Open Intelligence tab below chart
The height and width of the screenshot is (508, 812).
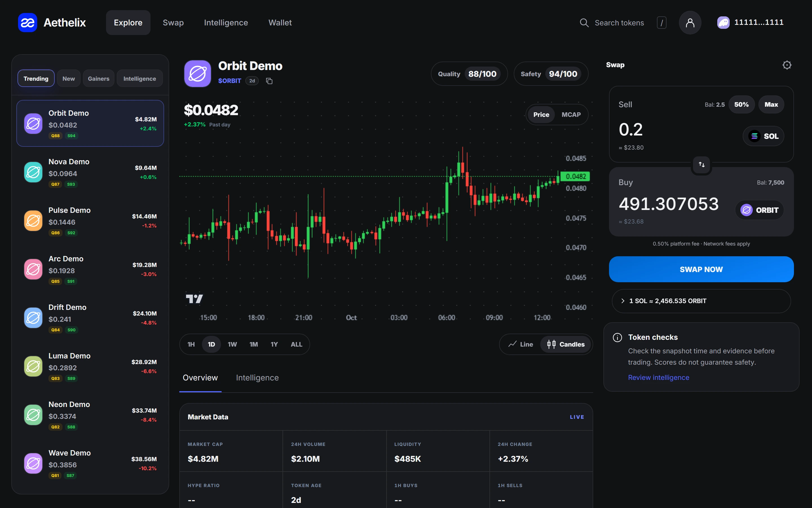coord(257,378)
